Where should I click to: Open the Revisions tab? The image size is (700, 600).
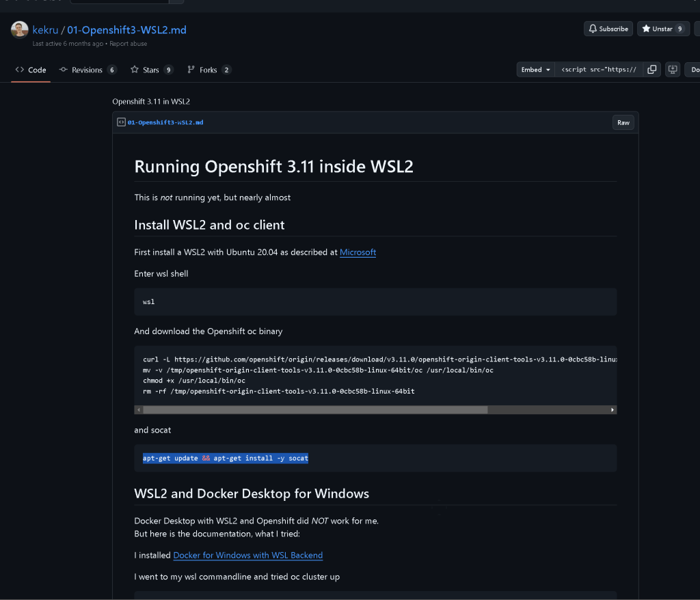87,70
